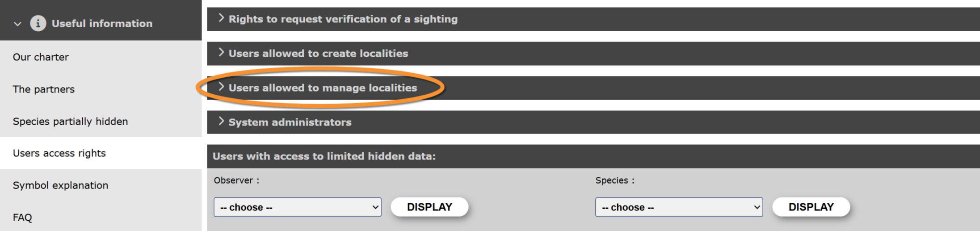Click the Users with access to limited hidden data header
The image size is (980, 231).
(324, 156)
